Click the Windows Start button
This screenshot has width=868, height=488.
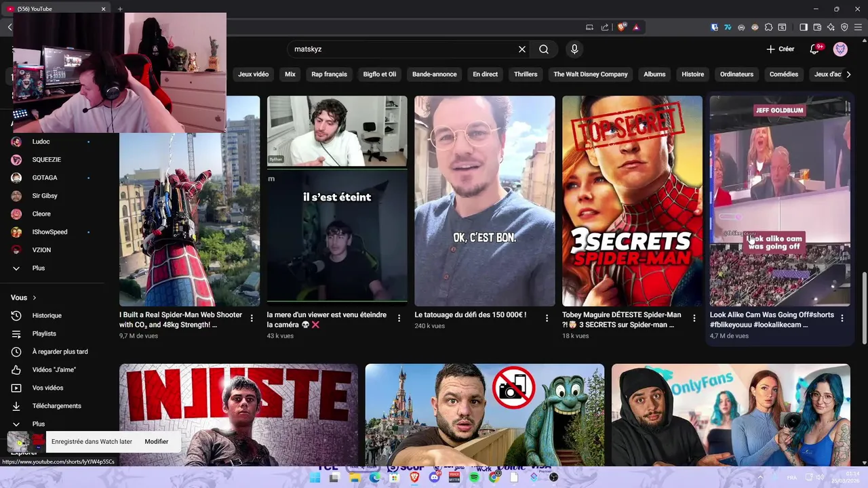click(x=315, y=477)
